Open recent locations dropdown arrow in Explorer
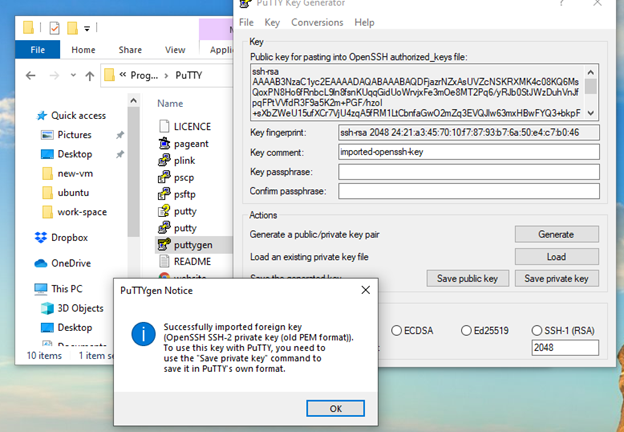The image size is (624, 432). [x=73, y=75]
